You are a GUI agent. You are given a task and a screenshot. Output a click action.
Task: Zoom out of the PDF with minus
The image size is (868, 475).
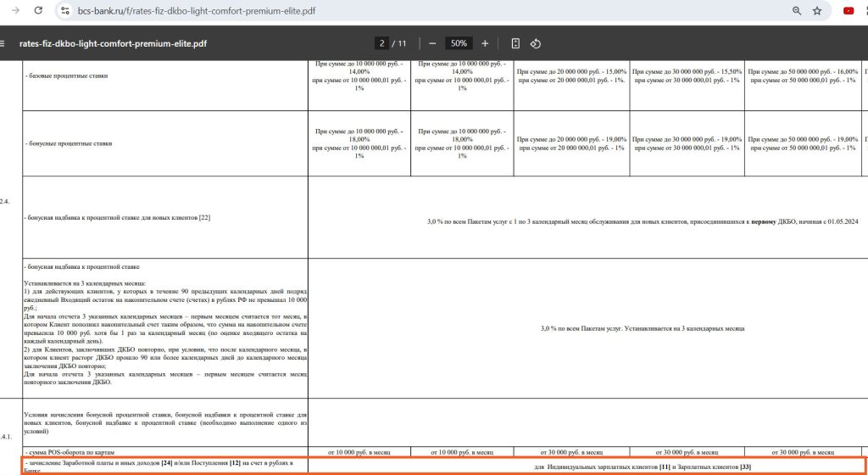(x=433, y=43)
